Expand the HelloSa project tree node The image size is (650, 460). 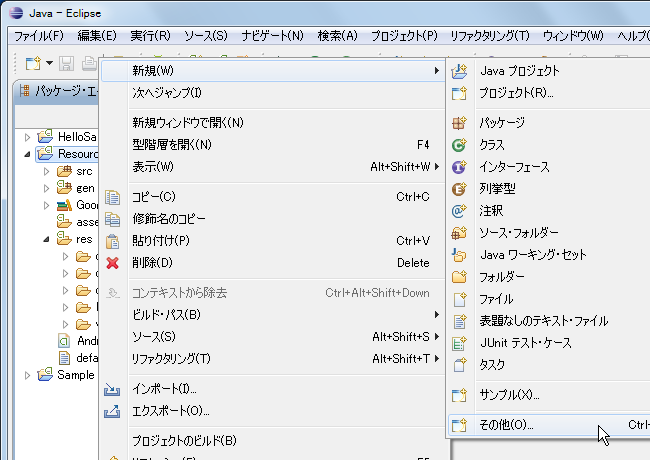coord(27,137)
